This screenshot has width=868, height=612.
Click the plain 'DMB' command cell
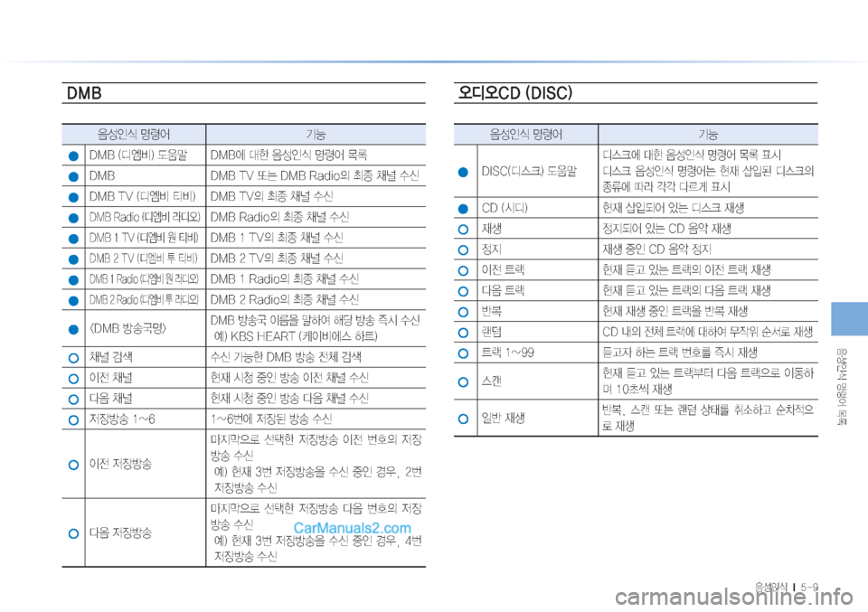point(102,176)
